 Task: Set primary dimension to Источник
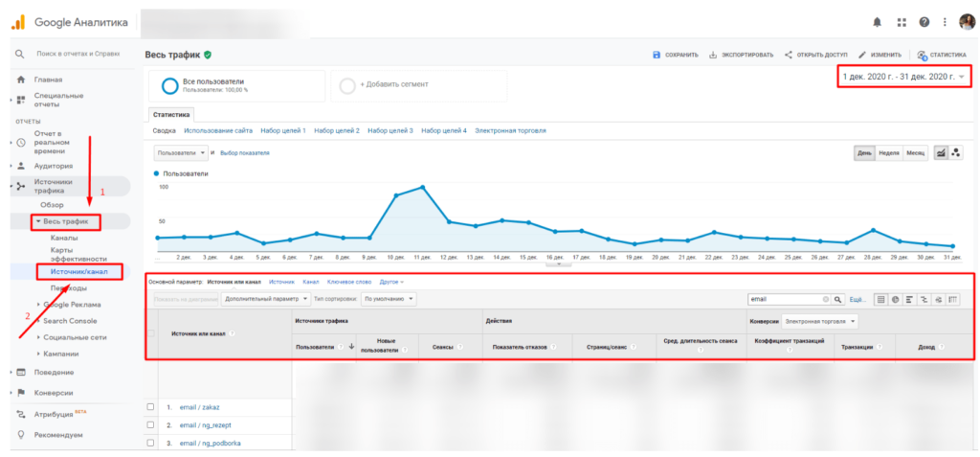pos(281,282)
